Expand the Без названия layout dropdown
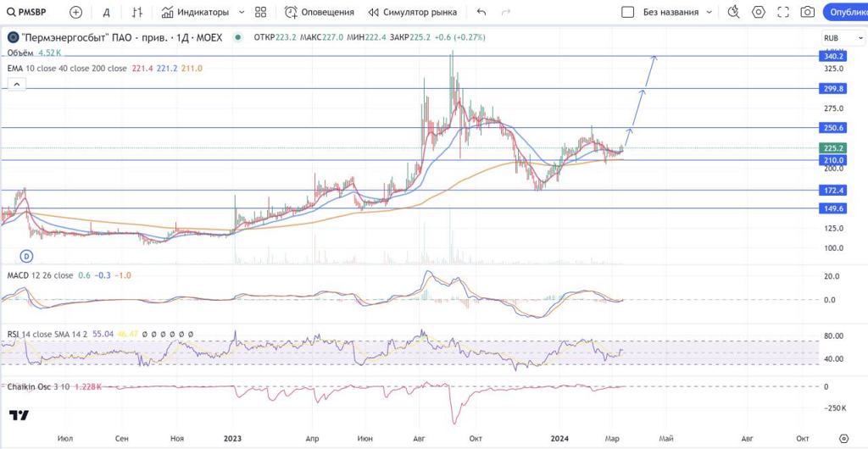868x449 pixels. [710, 13]
